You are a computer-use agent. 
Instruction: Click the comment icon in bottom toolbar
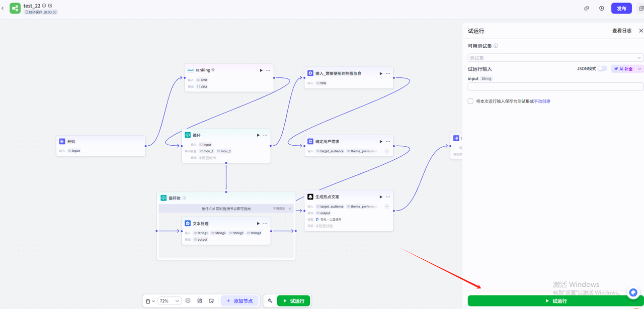(x=188, y=301)
